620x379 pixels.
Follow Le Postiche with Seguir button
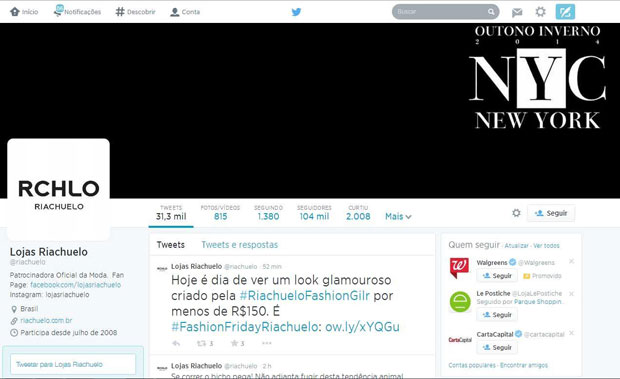(x=497, y=315)
